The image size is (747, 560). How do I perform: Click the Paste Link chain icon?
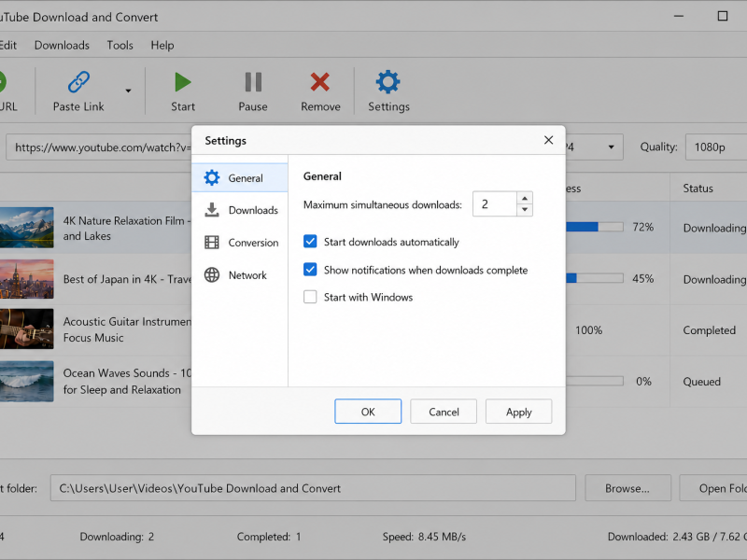pos(78,82)
